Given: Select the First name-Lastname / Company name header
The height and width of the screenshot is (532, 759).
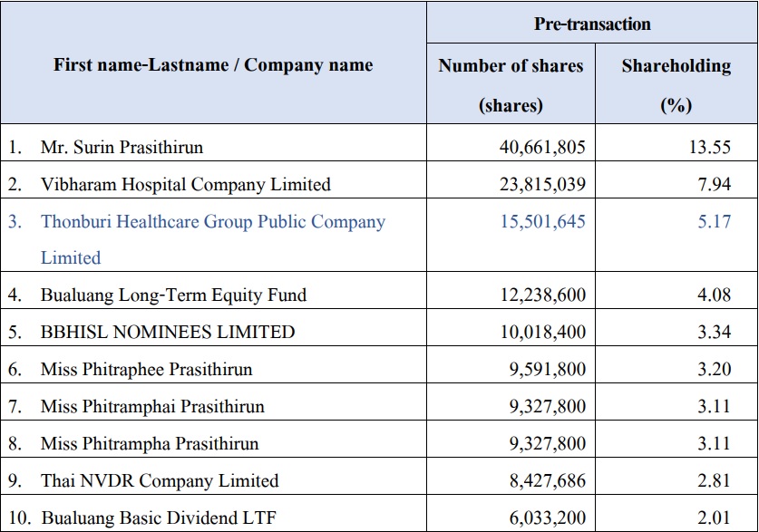Looking at the screenshot, I should [213, 64].
